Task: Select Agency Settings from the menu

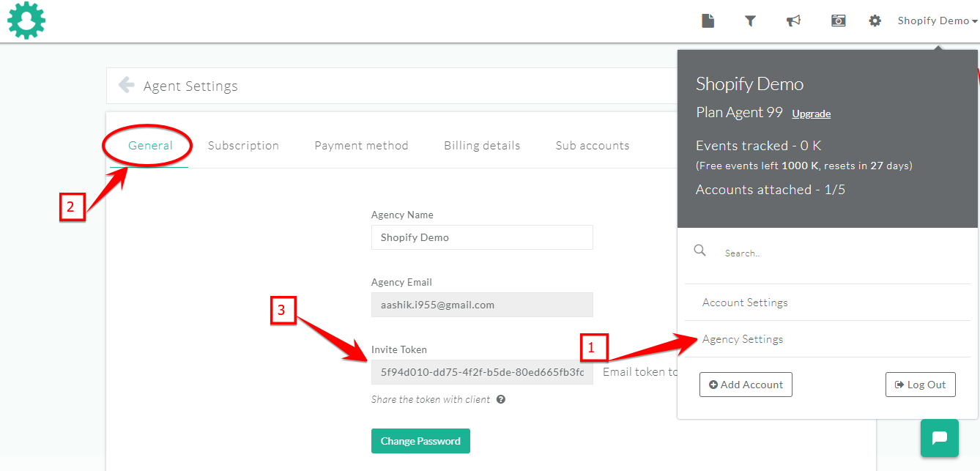Action: point(743,339)
